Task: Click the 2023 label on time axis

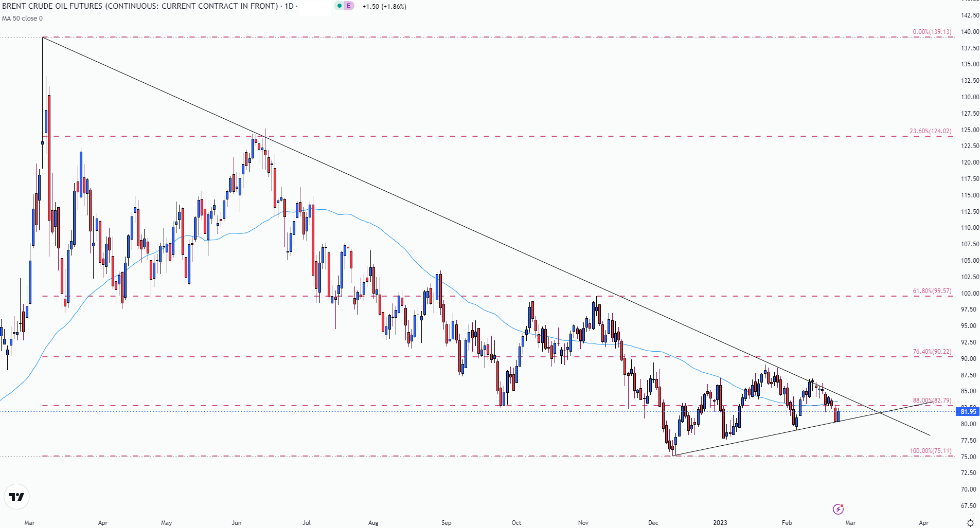Action: click(720, 523)
